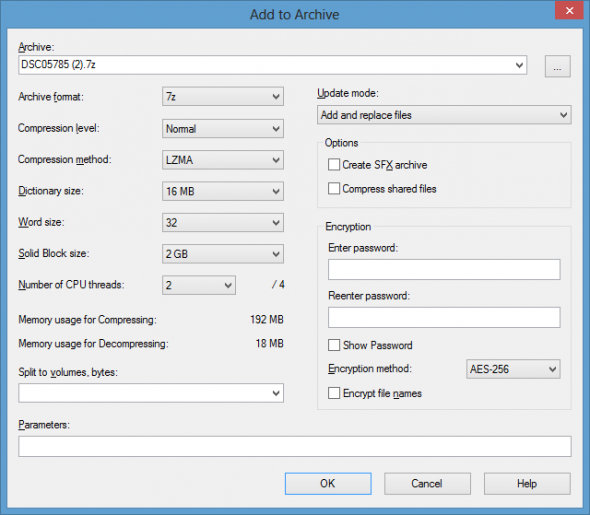The width and height of the screenshot is (590, 515).
Task: Open the Archive format dropdown
Action: pos(223,97)
